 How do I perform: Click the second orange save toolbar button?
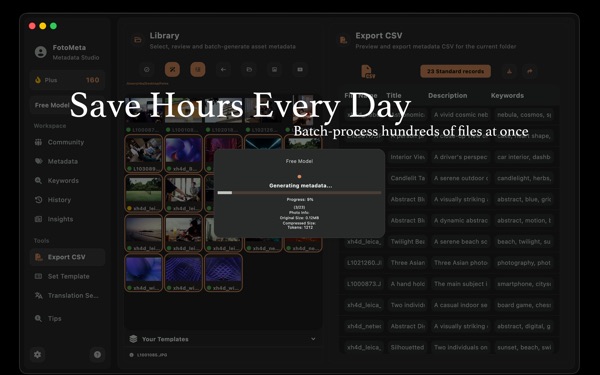198,70
